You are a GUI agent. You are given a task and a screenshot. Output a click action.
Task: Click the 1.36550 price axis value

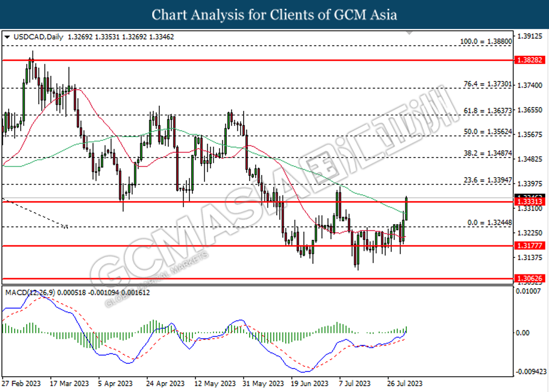(x=530, y=110)
